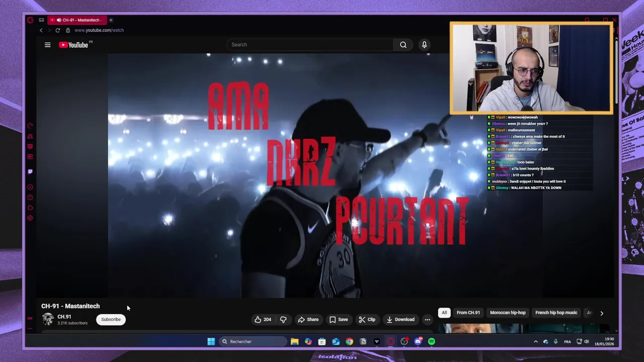Open Google Chrome from the taskbar

(x=349, y=341)
